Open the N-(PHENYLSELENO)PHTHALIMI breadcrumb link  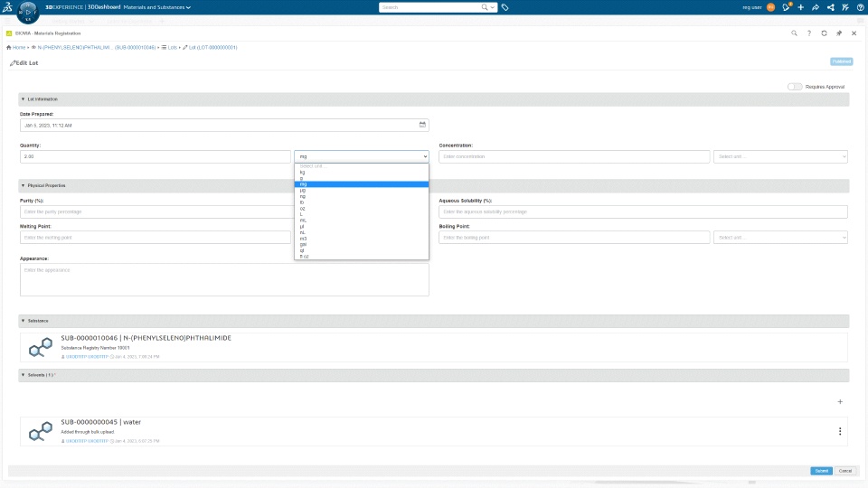(97, 48)
